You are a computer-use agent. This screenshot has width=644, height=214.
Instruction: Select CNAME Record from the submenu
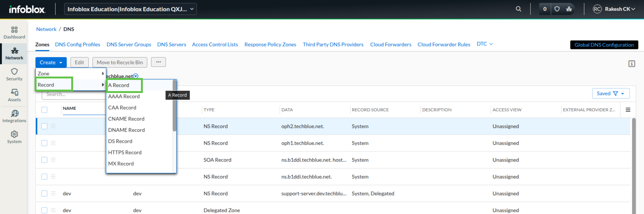(x=139, y=119)
